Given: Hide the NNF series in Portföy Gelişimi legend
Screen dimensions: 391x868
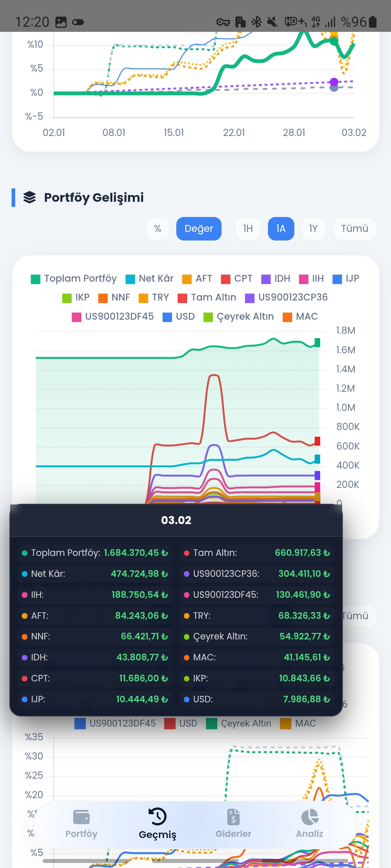Looking at the screenshot, I should pos(114,298).
